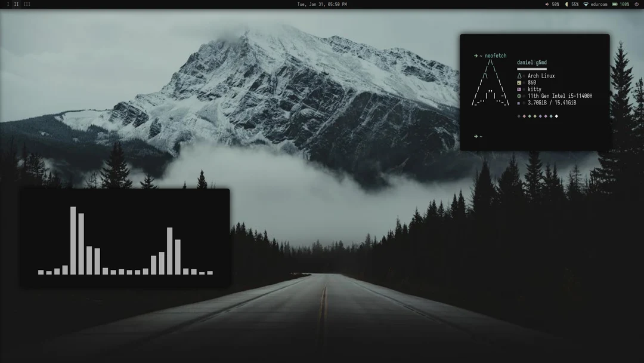Click the brightness indicator icon

[x=566, y=4]
